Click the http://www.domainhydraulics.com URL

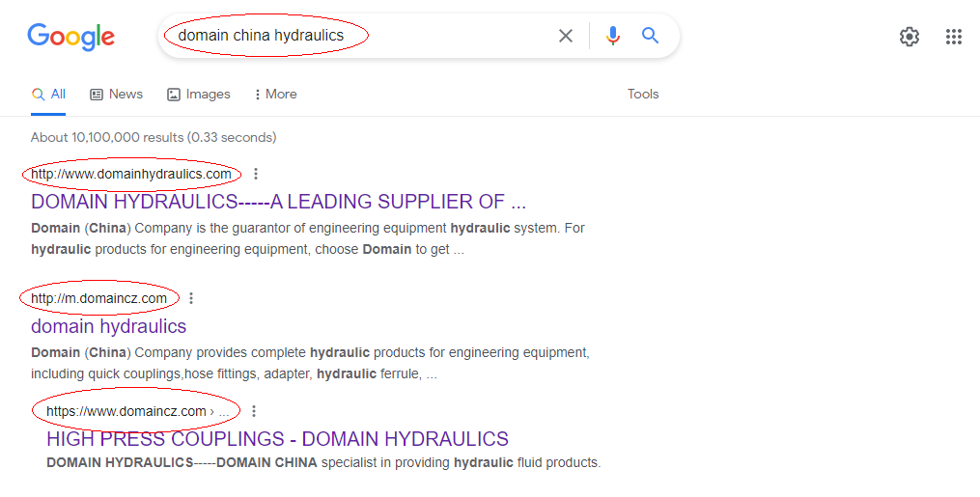coord(131,175)
